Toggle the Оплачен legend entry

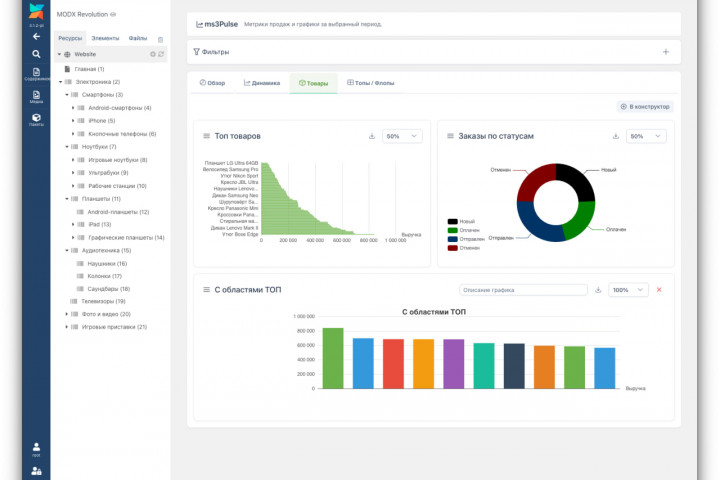tap(461, 230)
